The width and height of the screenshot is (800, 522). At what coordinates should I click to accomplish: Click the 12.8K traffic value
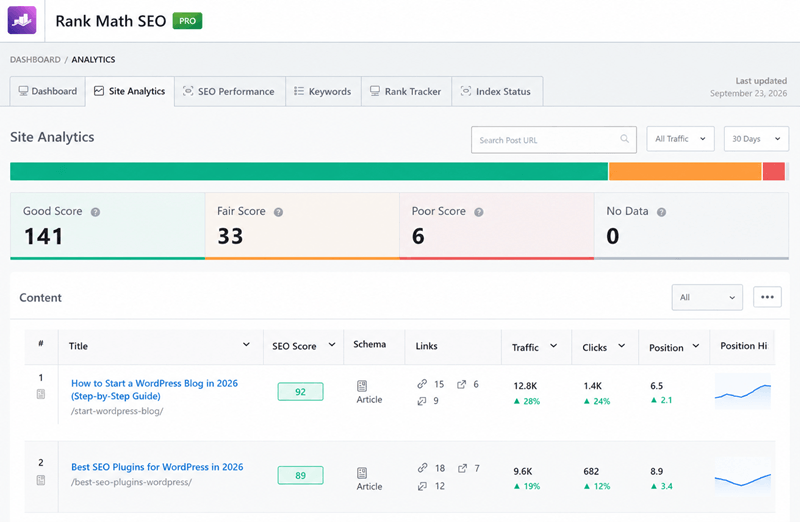point(525,386)
